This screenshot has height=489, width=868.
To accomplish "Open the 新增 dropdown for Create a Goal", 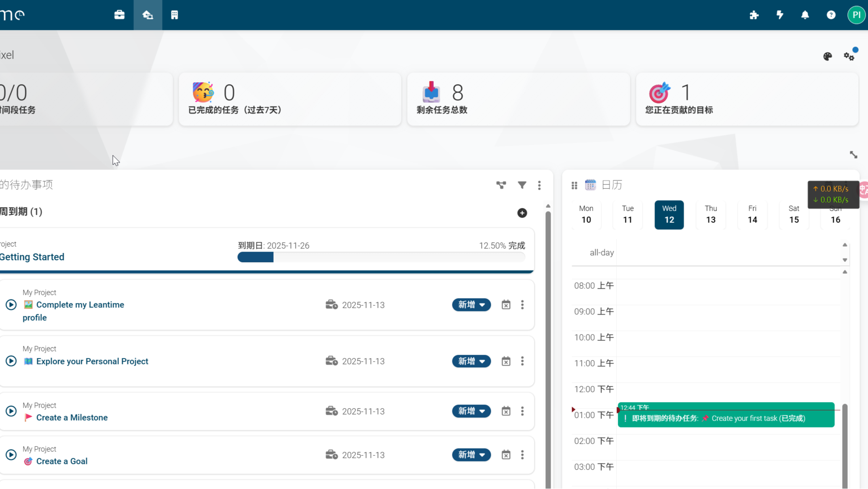I will pos(471,455).
